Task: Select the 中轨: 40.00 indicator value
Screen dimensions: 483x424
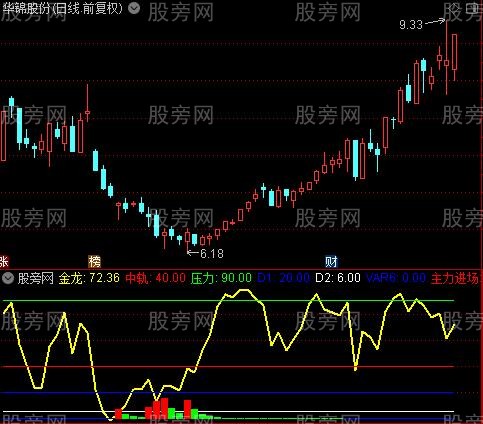Action: tap(156, 278)
